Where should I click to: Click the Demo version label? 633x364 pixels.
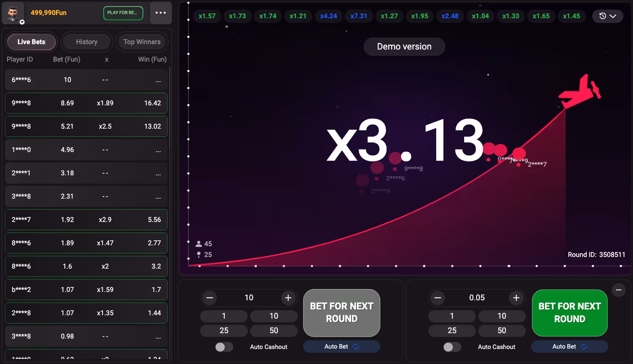point(404,47)
